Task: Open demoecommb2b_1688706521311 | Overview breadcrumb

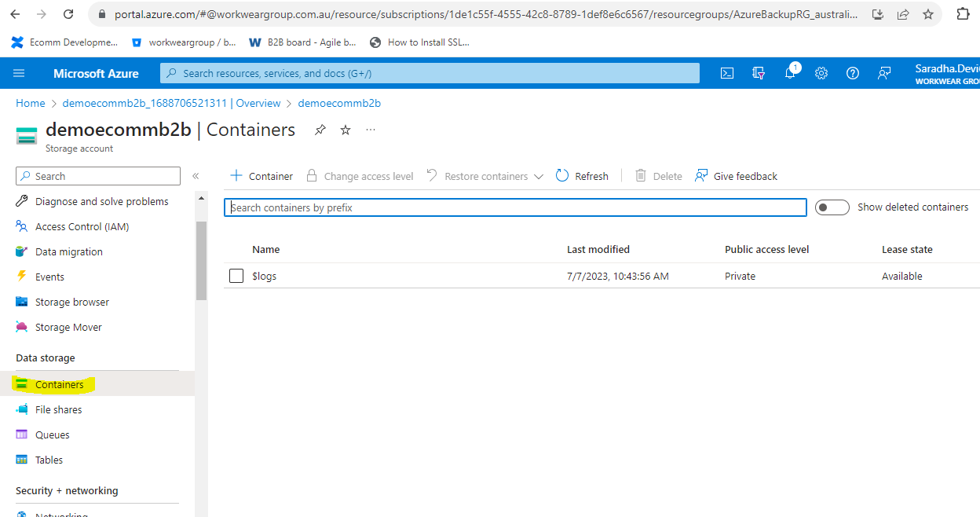Action: pos(171,103)
